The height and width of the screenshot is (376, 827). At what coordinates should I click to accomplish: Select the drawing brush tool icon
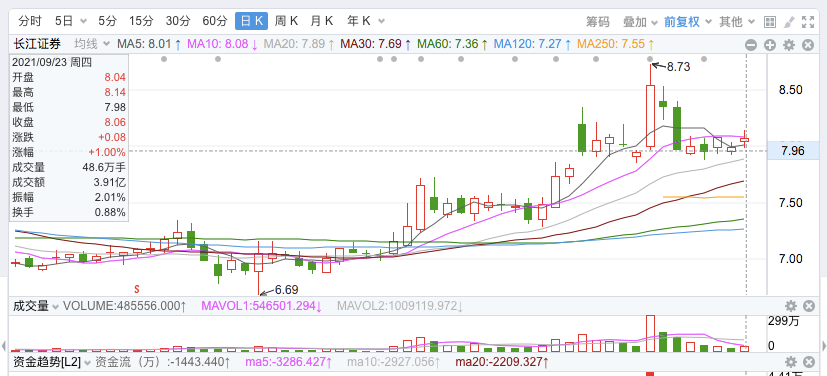tap(789, 22)
